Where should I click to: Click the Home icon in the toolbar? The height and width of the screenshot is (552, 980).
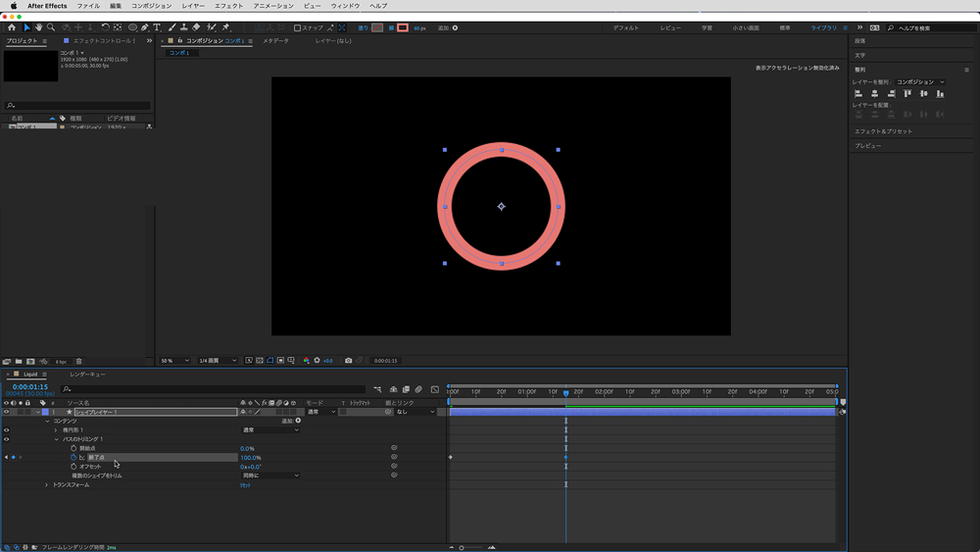tap(12, 27)
